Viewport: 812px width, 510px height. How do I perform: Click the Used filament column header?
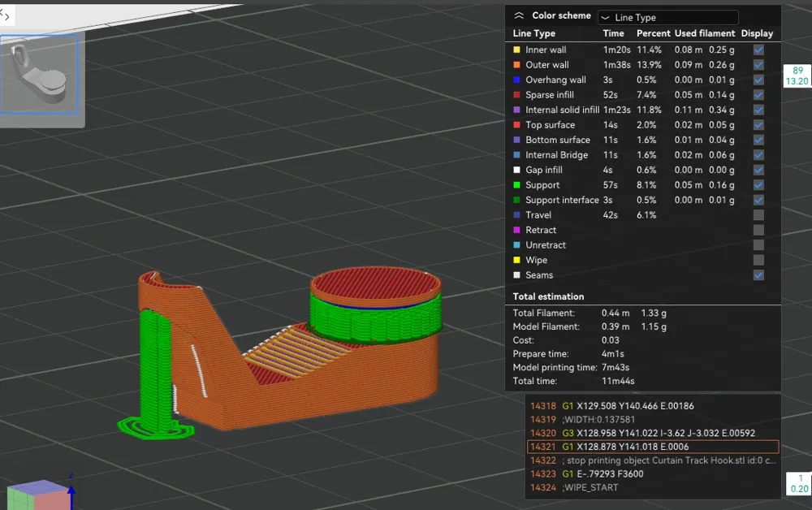pyautogui.click(x=704, y=33)
